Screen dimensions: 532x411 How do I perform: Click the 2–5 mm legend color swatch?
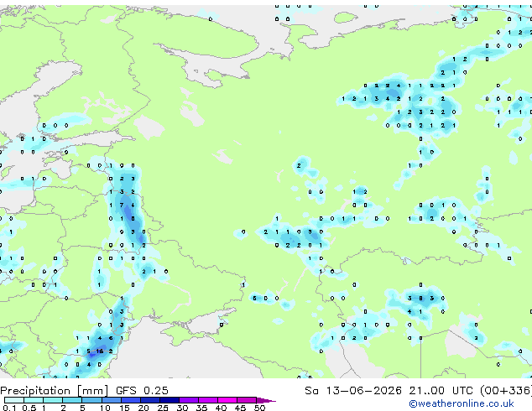coord(72,400)
